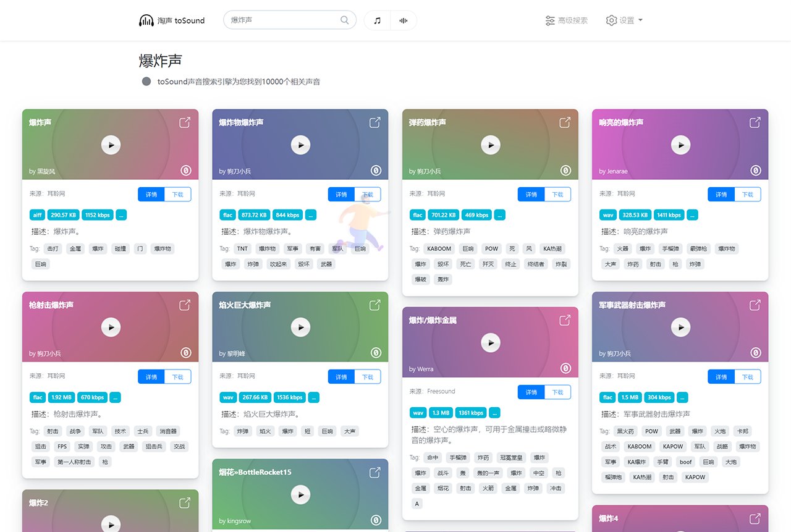Expand the 设置 settings dropdown

[x=624, y=20]
